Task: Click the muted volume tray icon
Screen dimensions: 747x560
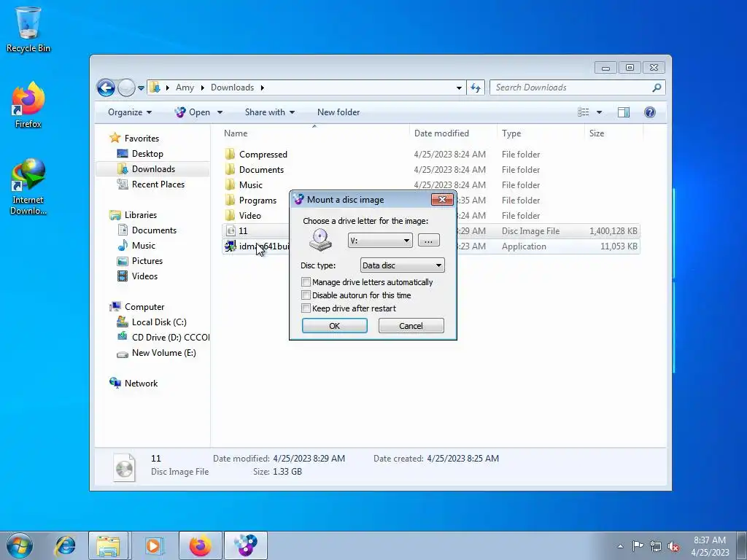Action: click(673, 546)
